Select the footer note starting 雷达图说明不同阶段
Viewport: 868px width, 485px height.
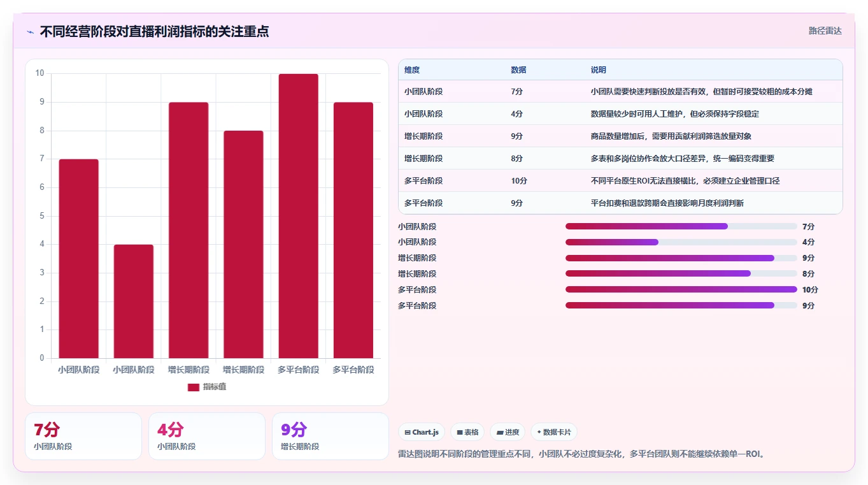[581, 454]
